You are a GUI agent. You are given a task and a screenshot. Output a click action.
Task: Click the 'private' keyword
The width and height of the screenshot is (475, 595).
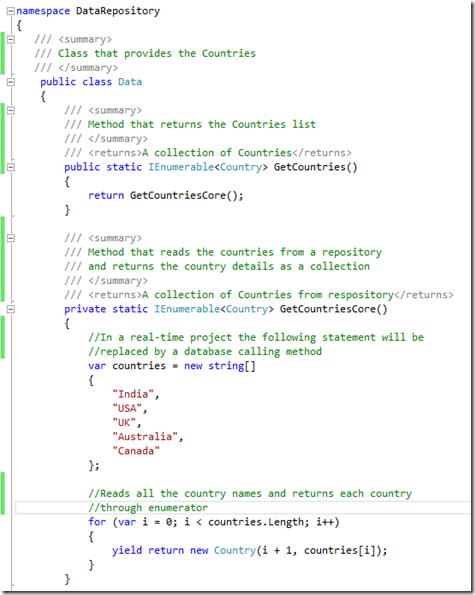85,309
